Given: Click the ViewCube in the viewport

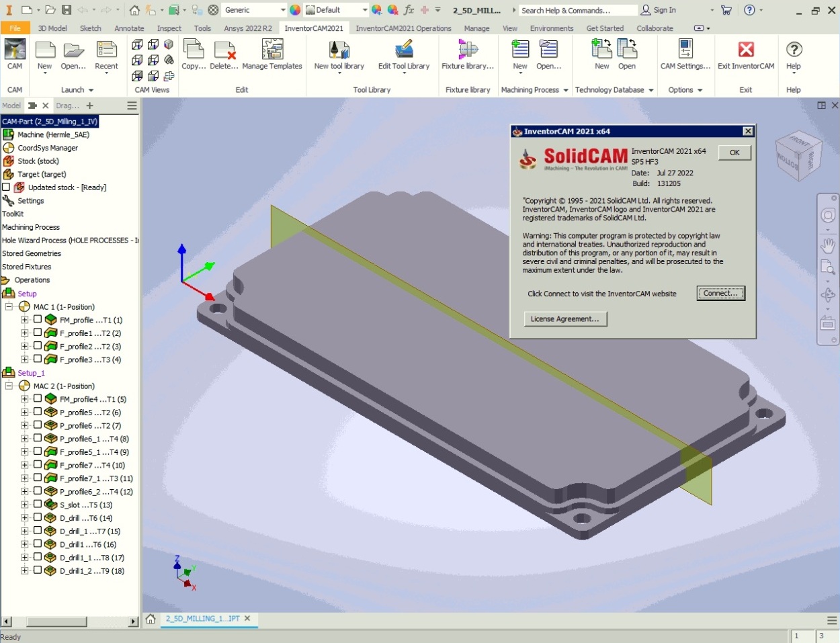Looking at the screenshot, I should click(x=798, y=156).
